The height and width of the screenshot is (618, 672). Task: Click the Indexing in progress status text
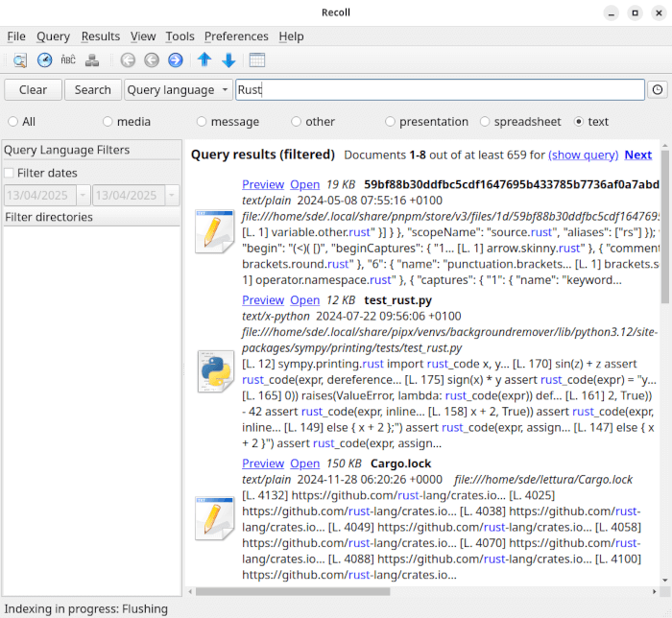[x=86, y=608]
